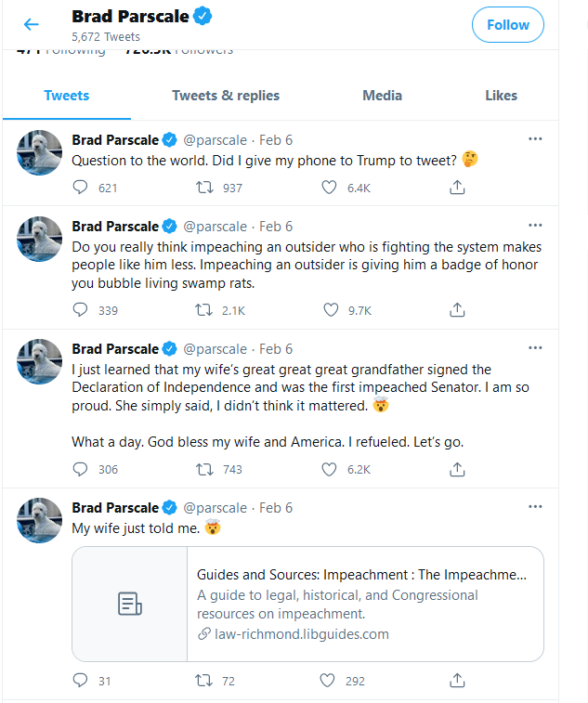Open more menu on Declaration of Independence tweet
The width and height of the screenshot is (588, 703).
tap(535, 348)
